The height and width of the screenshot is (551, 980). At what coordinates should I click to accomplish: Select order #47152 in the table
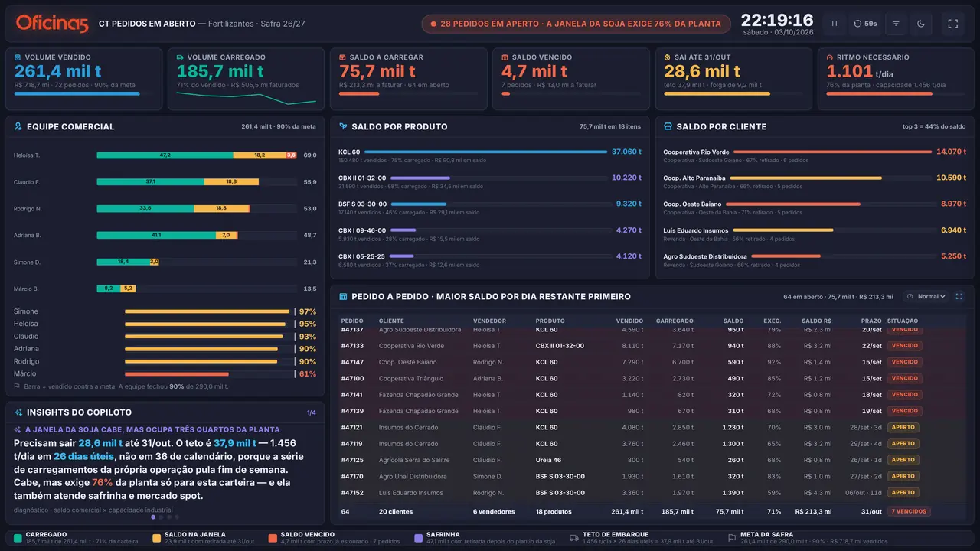pyautogui.click(x=652, y=493)
